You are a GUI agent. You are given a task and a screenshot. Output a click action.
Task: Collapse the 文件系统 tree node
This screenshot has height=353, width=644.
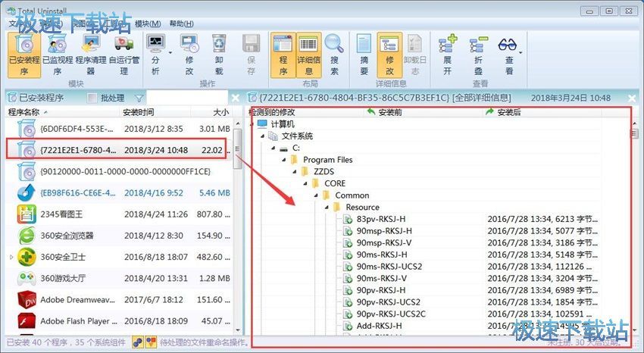coord(262,136)
